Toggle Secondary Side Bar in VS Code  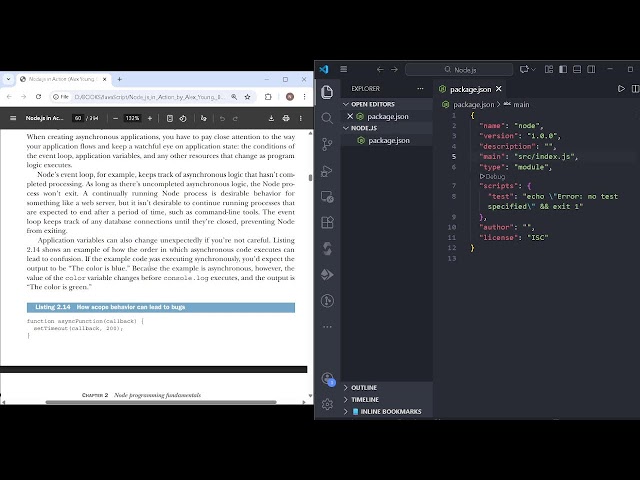click(x=591, y=69)
